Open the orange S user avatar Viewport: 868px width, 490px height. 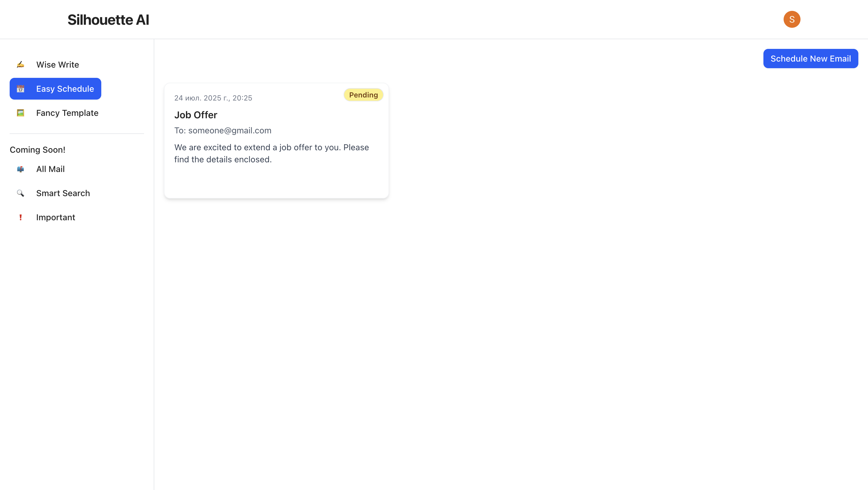tap(791, 20)
